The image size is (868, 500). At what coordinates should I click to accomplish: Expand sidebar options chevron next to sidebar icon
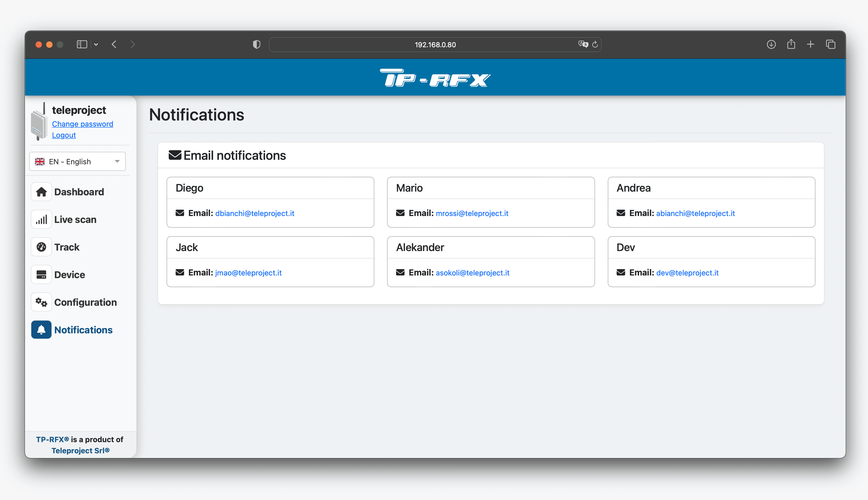click(96, 44)
